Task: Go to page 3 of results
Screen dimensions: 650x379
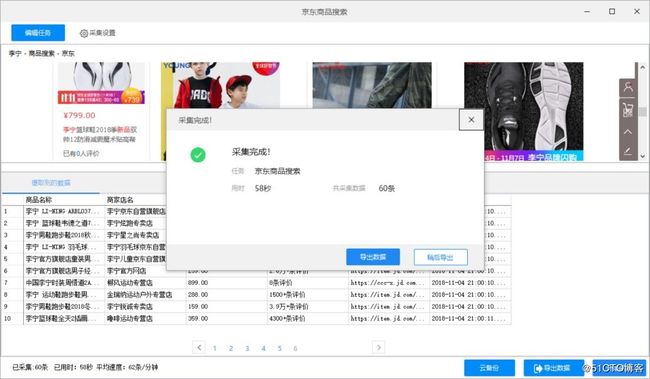Action: pyautogui.click(x=247, y=348)
